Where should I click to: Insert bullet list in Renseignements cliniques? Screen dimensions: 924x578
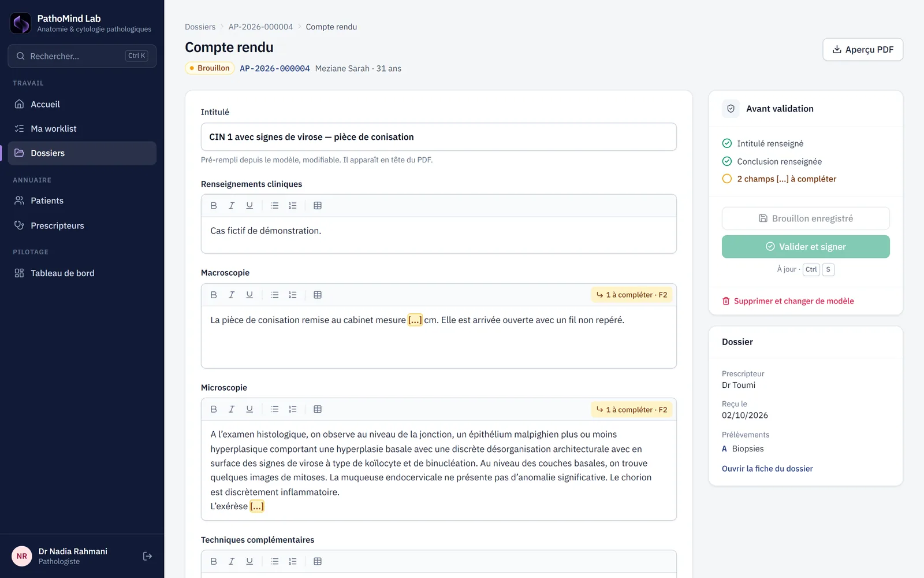[275, 206]
